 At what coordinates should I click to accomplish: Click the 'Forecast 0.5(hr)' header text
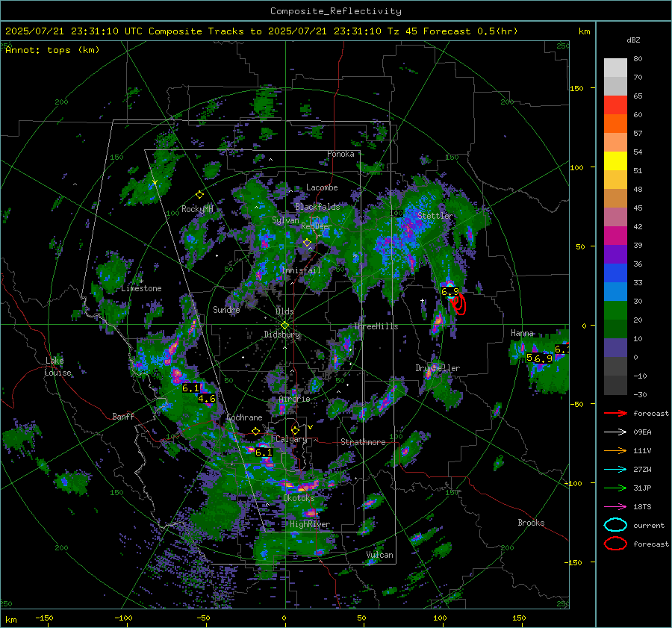[470, 31]
